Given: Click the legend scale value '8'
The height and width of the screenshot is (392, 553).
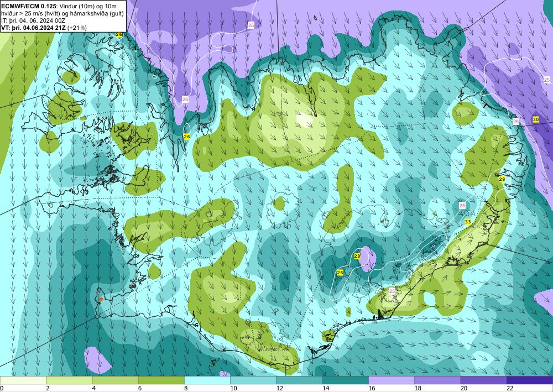Looking at the screenshot, I should [186, 388].
